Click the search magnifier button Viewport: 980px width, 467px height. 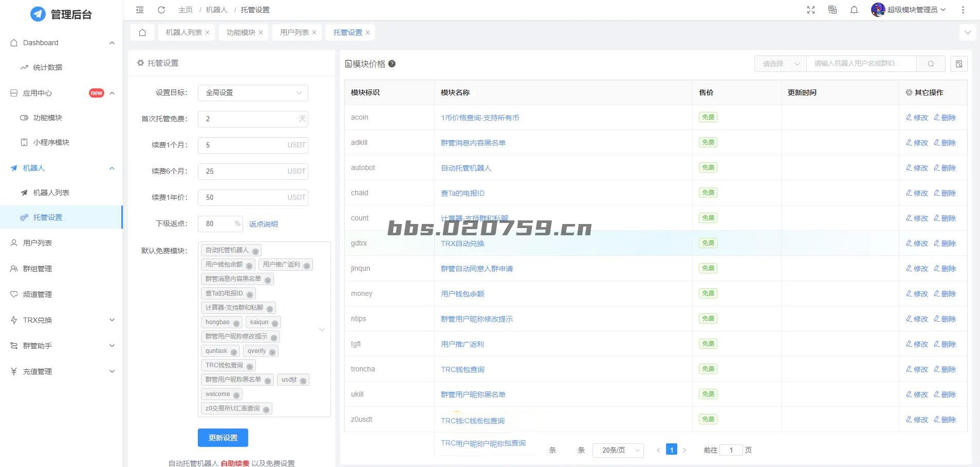[x=931, y=64]
